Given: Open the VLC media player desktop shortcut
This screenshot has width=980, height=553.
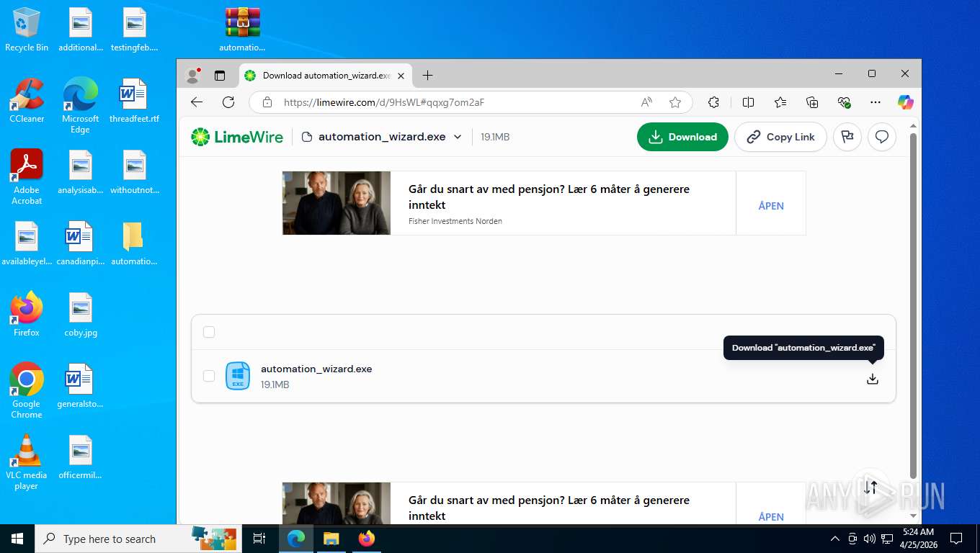Looking at the screenshot, I should (27, 462).
